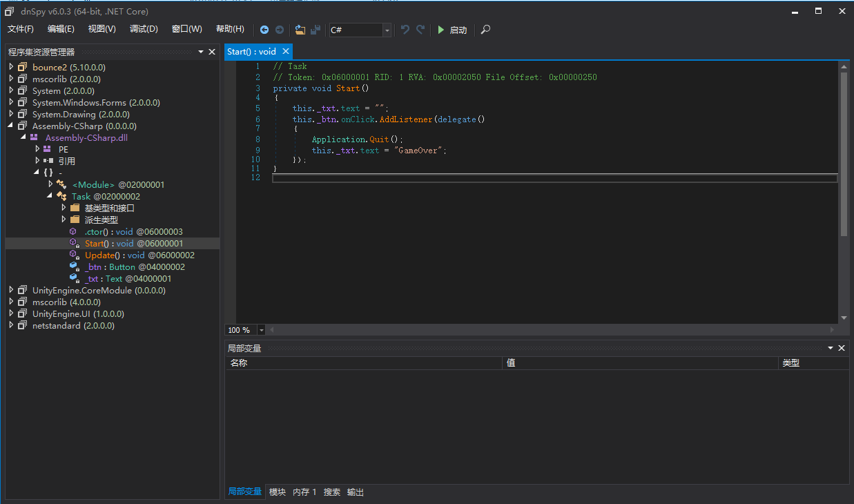Click the netstandard assembly icon
The height and width of the screenshot is (504, 854).
coord(23,325)
